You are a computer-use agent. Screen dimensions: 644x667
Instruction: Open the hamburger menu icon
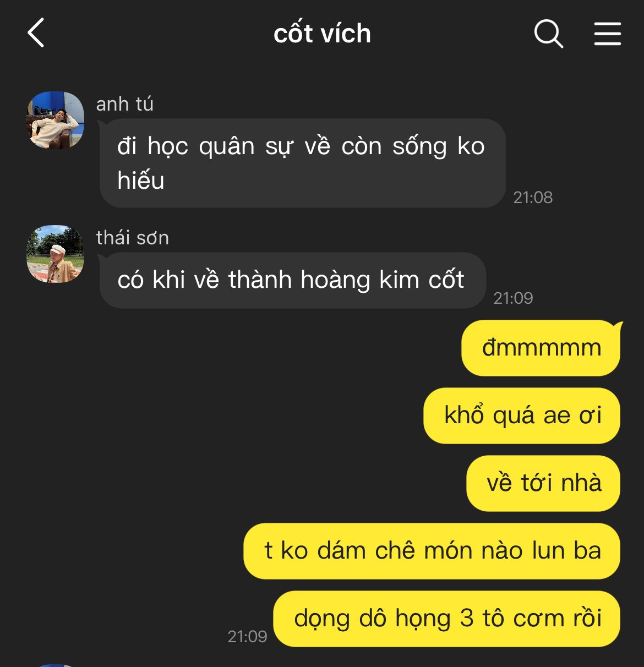point(608,34)
